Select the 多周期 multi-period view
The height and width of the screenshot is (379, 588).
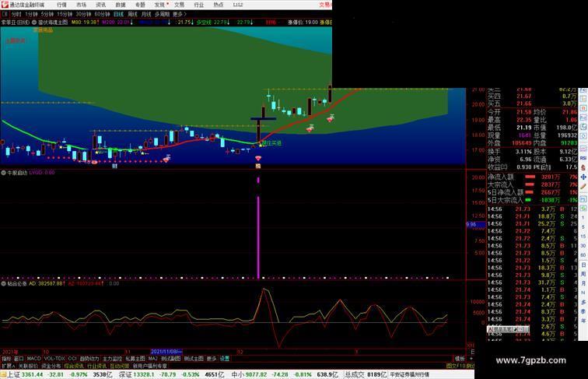pyautogui.click(x=162, y=14)
